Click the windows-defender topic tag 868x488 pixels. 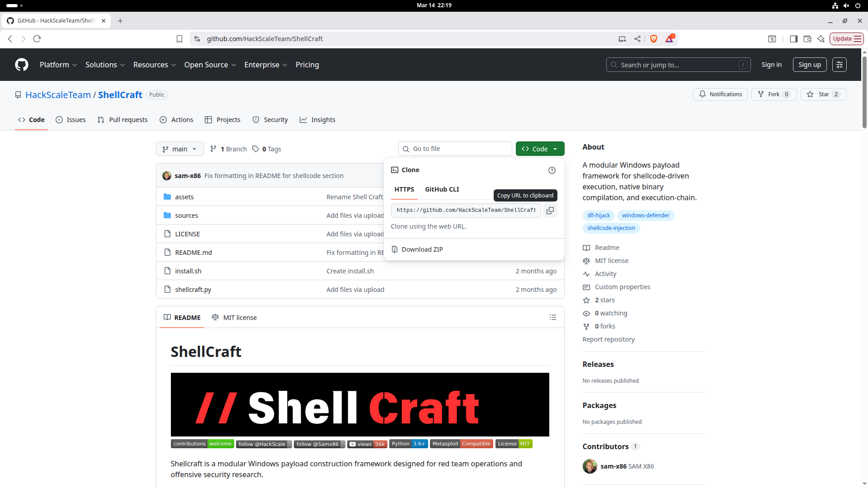point(646,216)
